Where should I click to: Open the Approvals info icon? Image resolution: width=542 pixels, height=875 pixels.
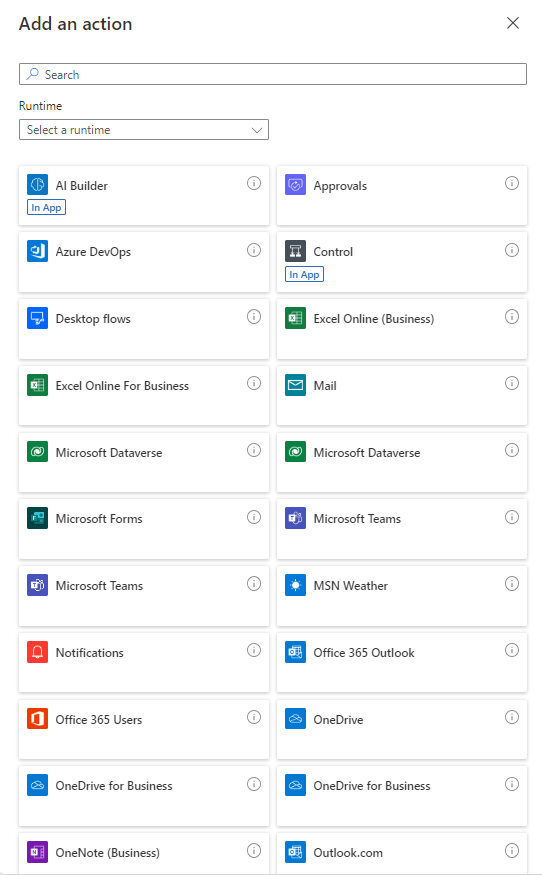pyautogui.click(x=512, y=183)
